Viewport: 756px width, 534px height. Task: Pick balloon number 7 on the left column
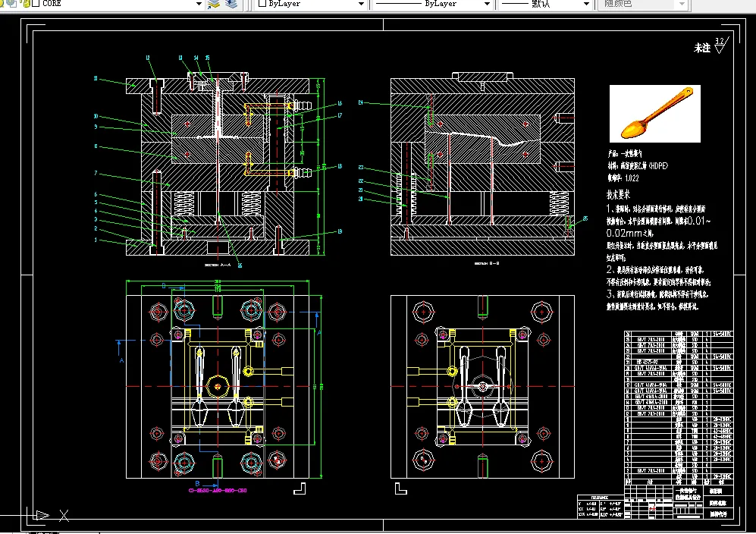pos(96,173)
